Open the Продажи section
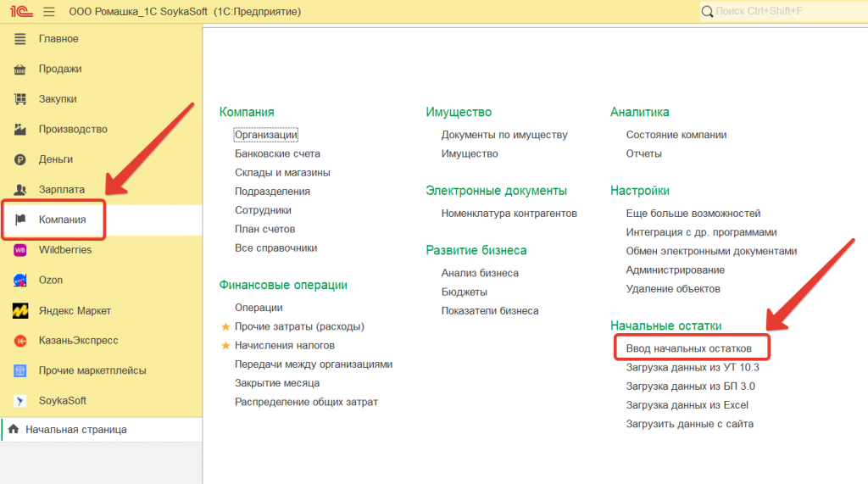 click(60, 69)
